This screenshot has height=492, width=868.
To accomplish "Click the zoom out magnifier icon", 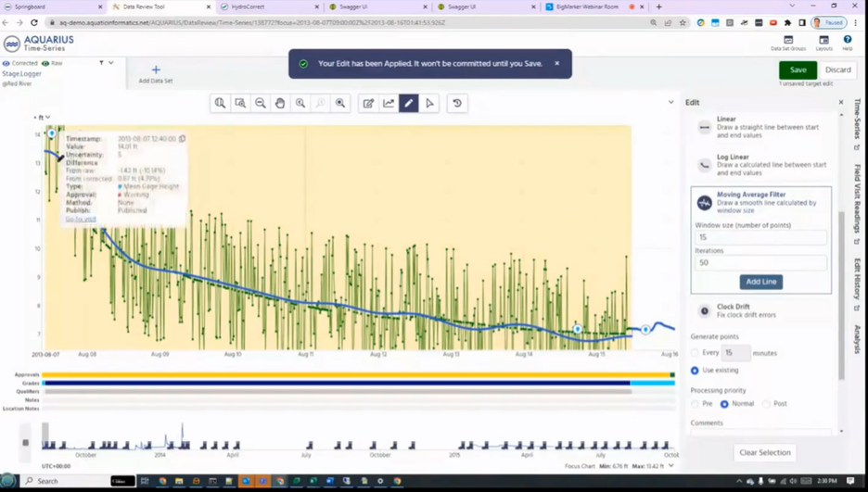I will point(261,104).
